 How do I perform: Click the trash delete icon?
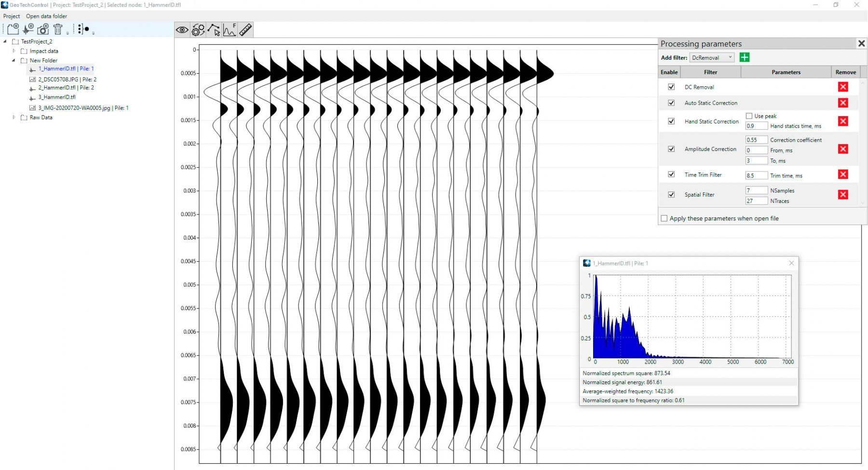pyautogui.click(x=58, y=29)
